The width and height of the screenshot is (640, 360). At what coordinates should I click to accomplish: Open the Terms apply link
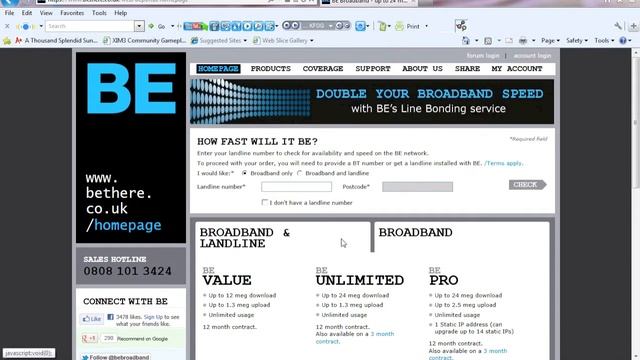[x=503, y=163]
